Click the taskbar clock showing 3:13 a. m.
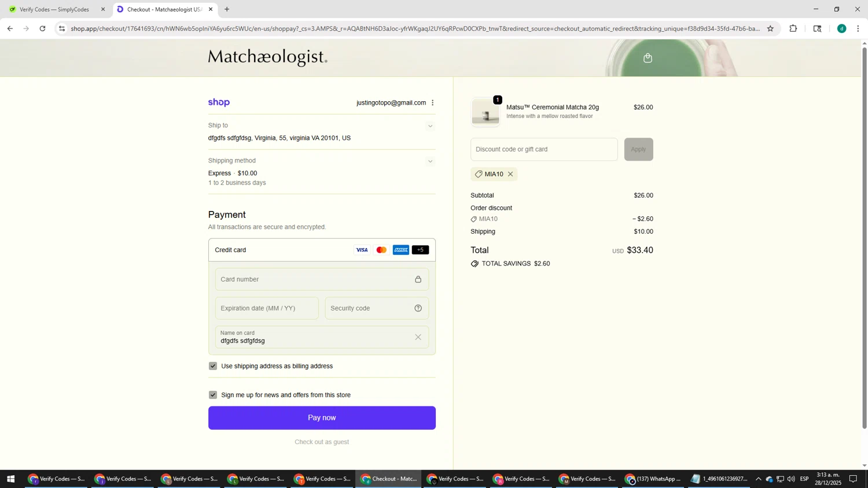This screenshot has width=868, height=488. [x=828, y=479]
